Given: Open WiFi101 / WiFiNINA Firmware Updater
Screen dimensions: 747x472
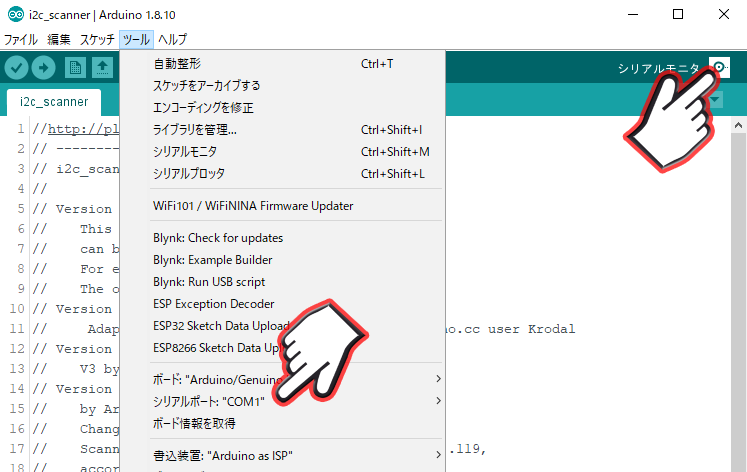Looking at the screenshot, I should coord(282,206).
